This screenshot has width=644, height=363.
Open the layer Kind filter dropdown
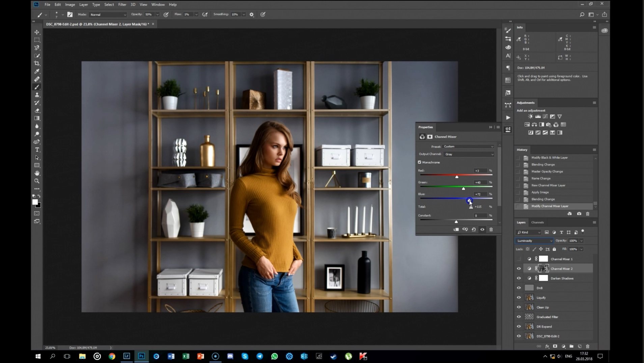(529, 232)
